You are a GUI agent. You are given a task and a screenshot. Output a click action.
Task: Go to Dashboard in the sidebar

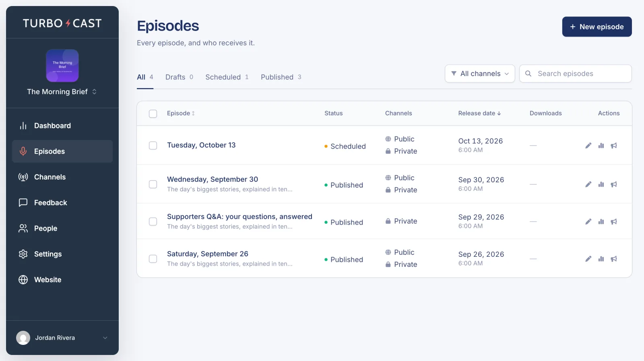point(62,126)
